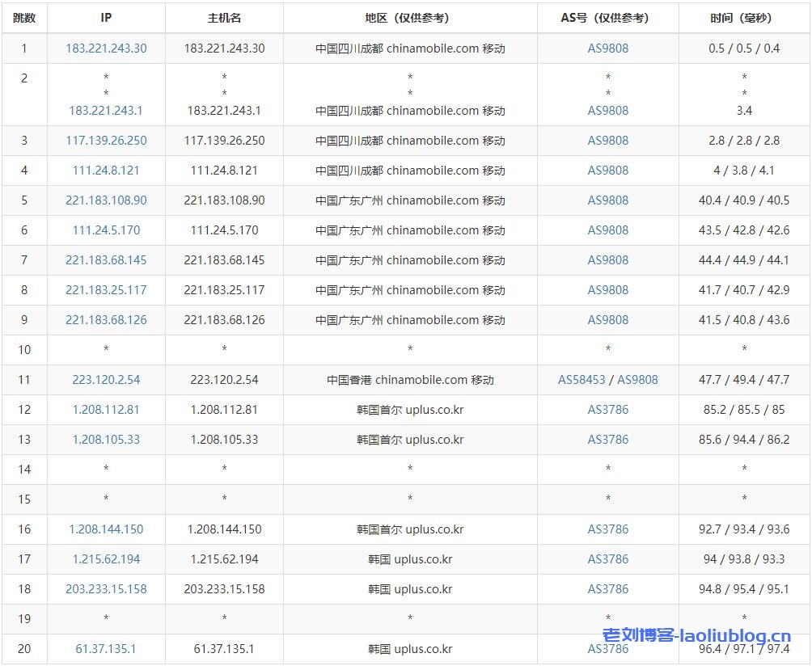
Task: Click the IP column header
Action: tap(106, 18)
